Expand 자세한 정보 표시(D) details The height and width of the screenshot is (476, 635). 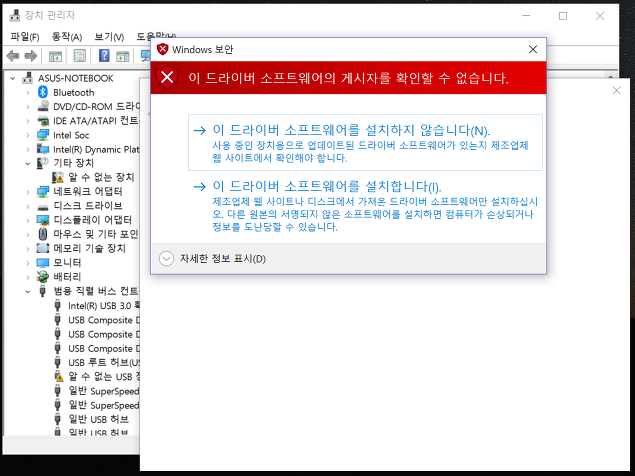[x=166, y=258]
